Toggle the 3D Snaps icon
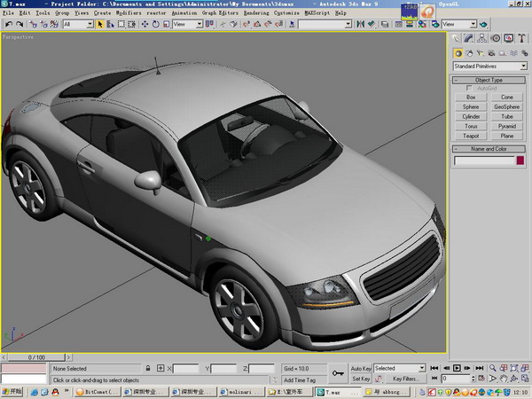This screenshot has height=399, width=532. point(246,24)
